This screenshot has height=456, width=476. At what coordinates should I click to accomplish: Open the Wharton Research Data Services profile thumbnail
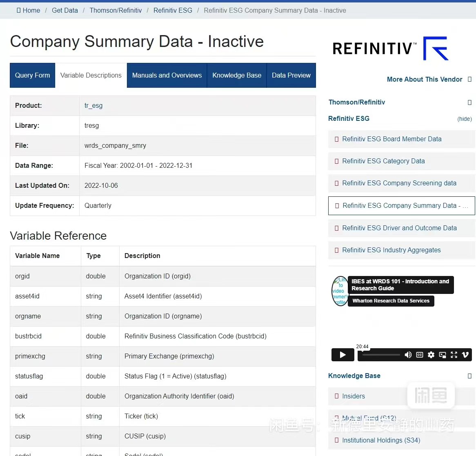point(340,291)
